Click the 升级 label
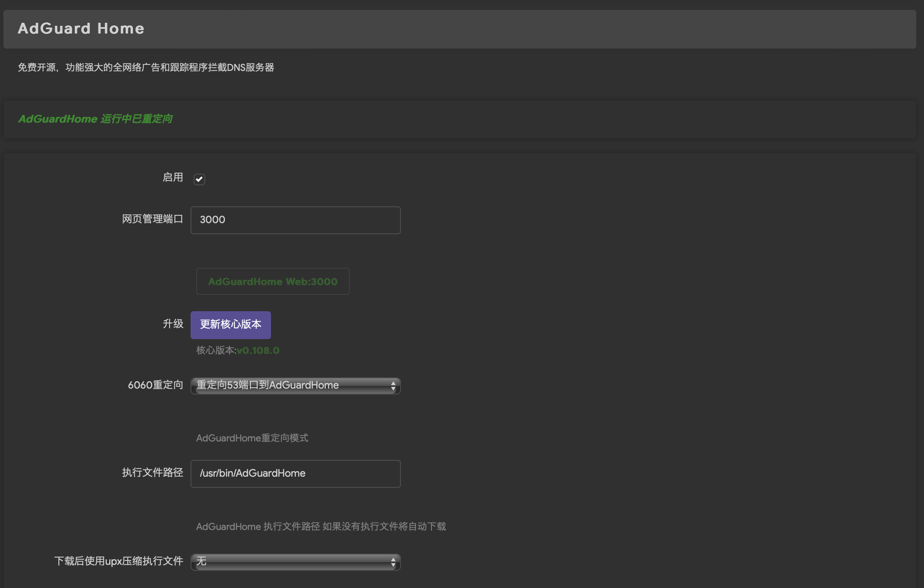Screen dimensions: 924x588 click(x=173, y=324)
